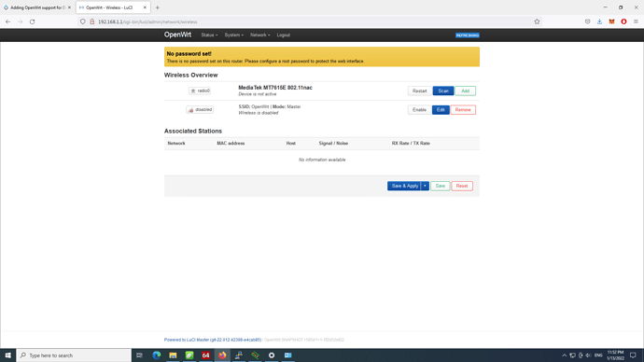Scan for networks on radio0

click(443, 90)
